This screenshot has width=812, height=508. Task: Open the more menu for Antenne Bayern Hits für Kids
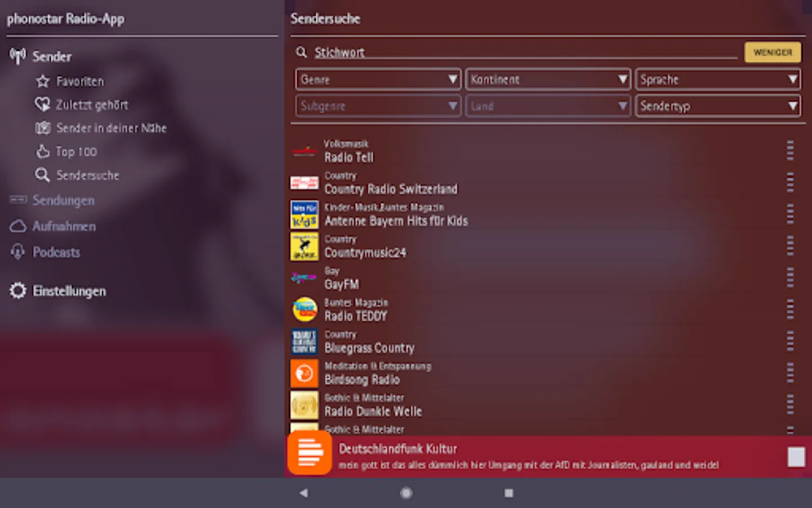pos(790,213)
